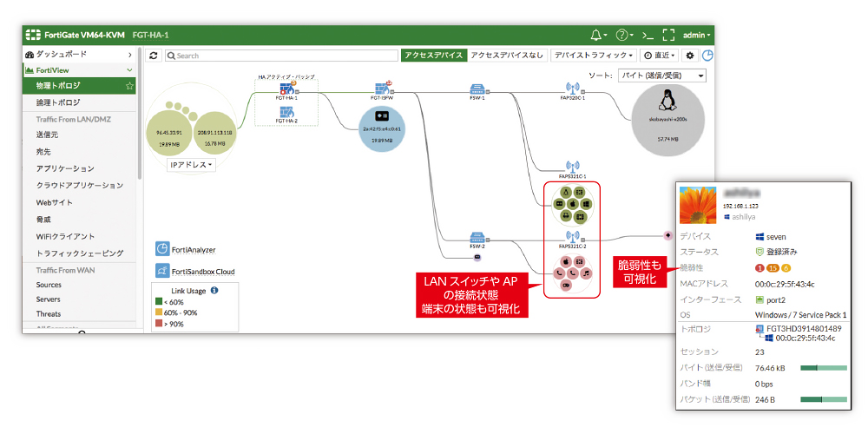Open the help question-mark menu
868x434 pixels.
pos(624,35)
